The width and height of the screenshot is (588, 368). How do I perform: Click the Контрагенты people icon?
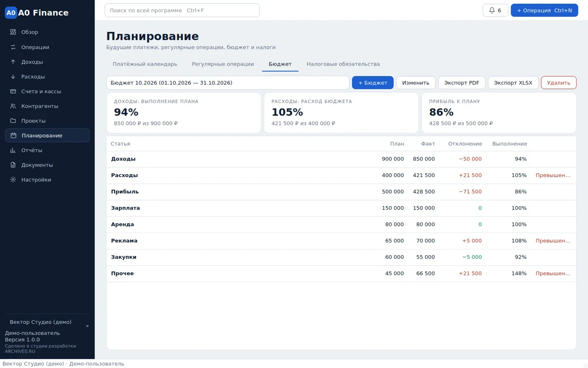tap(13, 106)
